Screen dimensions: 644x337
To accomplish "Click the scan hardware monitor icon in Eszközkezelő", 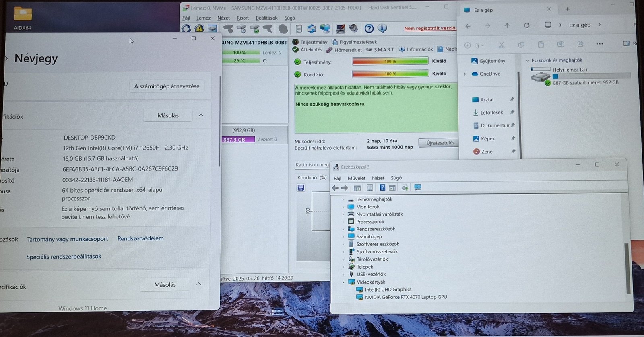I will [x=417, y=187].
